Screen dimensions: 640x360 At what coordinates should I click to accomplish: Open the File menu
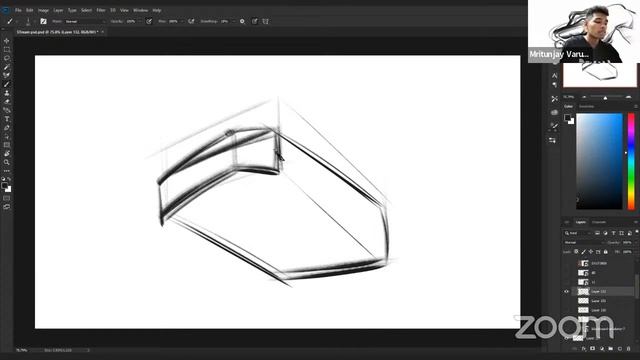click(x=18, y=10)
